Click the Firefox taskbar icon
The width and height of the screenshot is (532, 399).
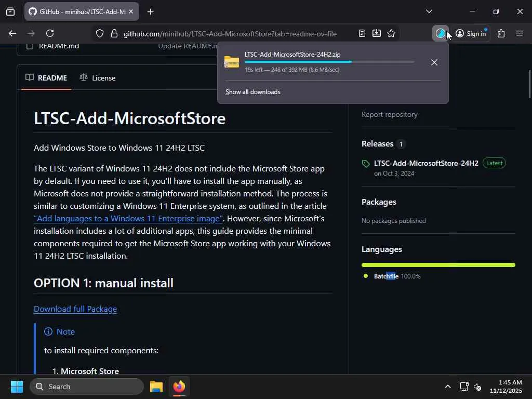(179, 387)
